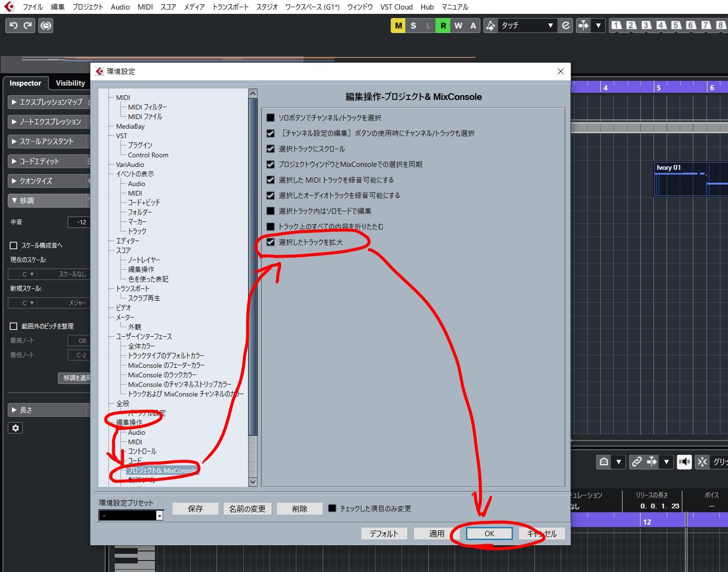
Task: Select workspace button 3 in the toolbar
Action: 646,25
